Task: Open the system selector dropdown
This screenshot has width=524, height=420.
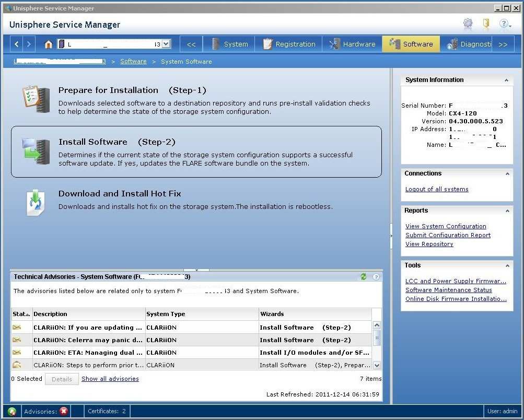Action: tap(166, 44)
